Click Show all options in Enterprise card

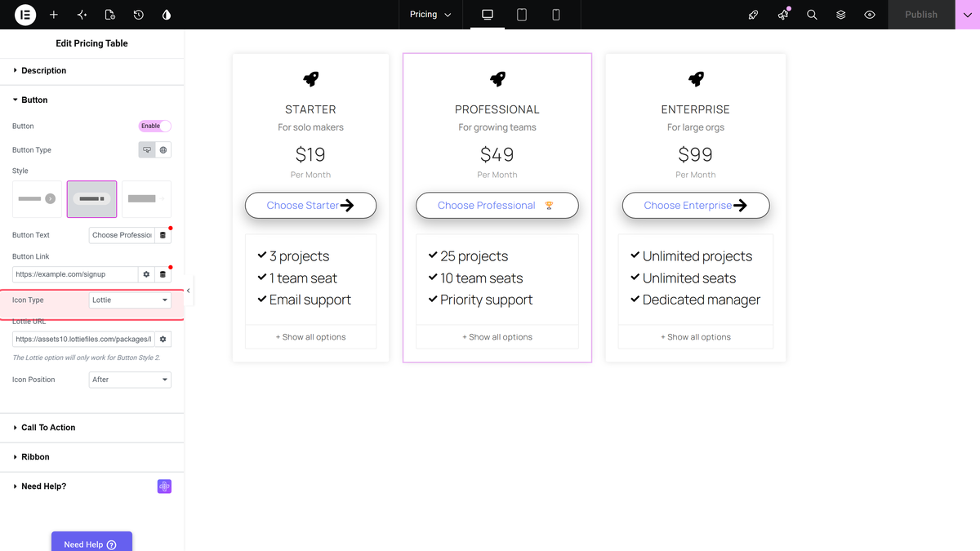point(696,337)
